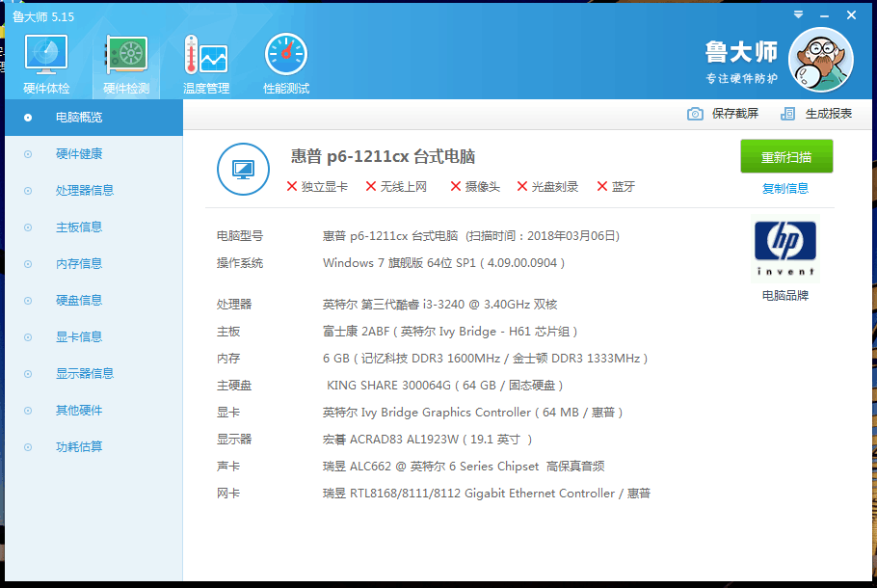Click the 鲁大师 mascot avatar
The width and height of the screenshot is (877, 588).
[x=820, y=60]
